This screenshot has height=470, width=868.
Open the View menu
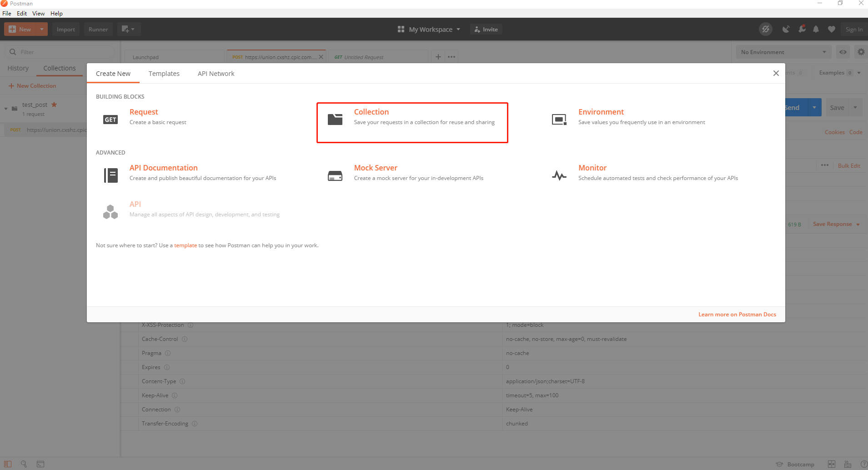coord(39,14)
